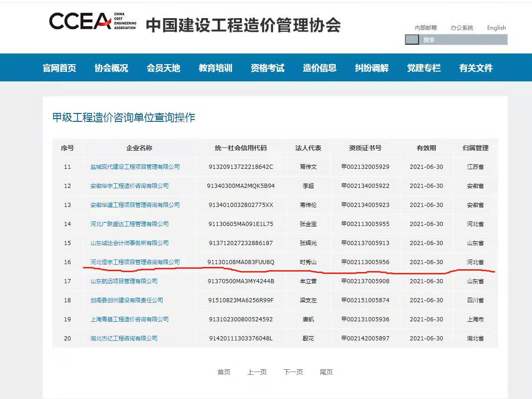Click the CCEA logo
This screenshot has height=399, width=532.
click(x=93, y=21)
